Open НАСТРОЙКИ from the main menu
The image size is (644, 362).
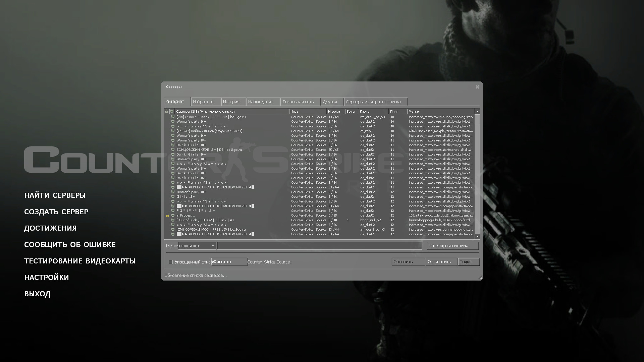click(x=47, y=278)
